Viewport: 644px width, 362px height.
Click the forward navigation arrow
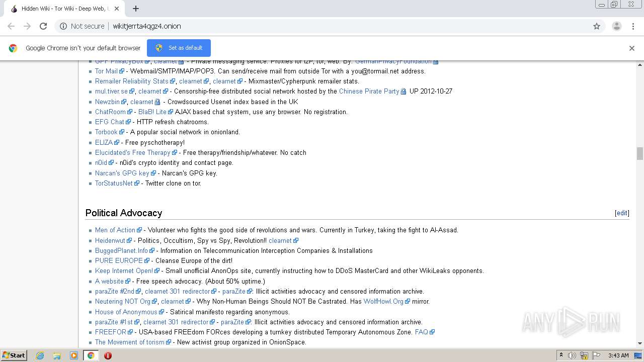pos(27,26)
